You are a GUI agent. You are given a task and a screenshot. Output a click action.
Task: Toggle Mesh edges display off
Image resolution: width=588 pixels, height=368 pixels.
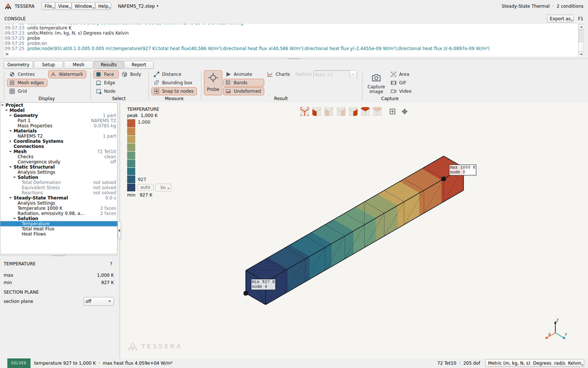(x=27, y=83)
